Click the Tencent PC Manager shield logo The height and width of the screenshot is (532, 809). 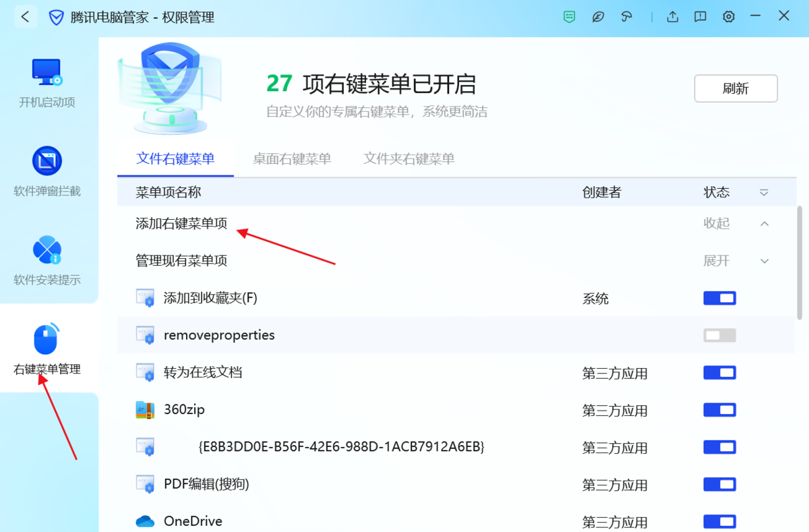pyautogui.click(x=57, y=18)
